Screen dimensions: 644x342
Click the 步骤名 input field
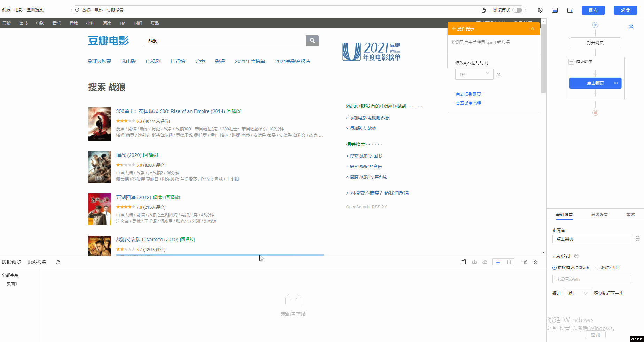(x=591, y=239)
